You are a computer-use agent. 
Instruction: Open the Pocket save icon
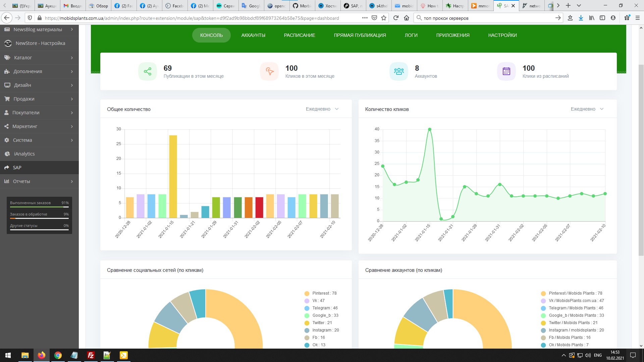[374, 18]
